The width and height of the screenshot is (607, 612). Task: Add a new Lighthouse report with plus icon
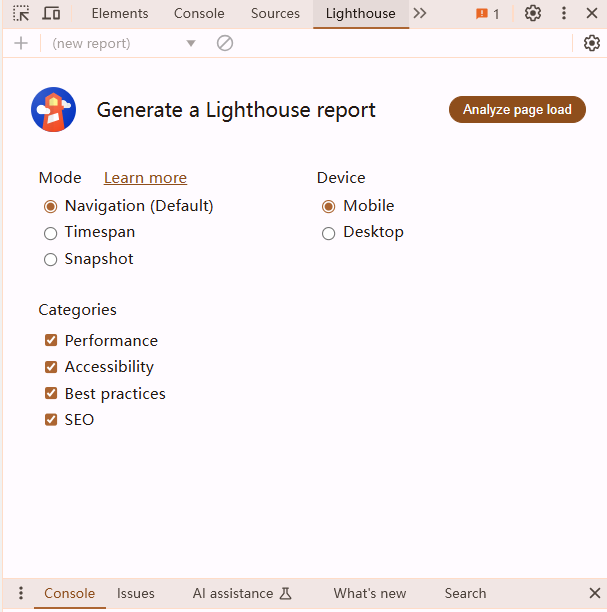(x=21, y=43)
